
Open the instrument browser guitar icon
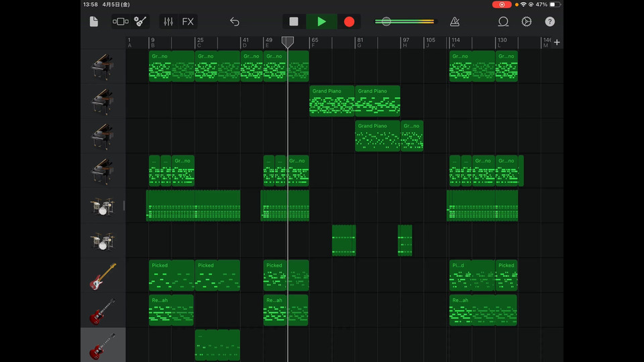coord(140,21)
